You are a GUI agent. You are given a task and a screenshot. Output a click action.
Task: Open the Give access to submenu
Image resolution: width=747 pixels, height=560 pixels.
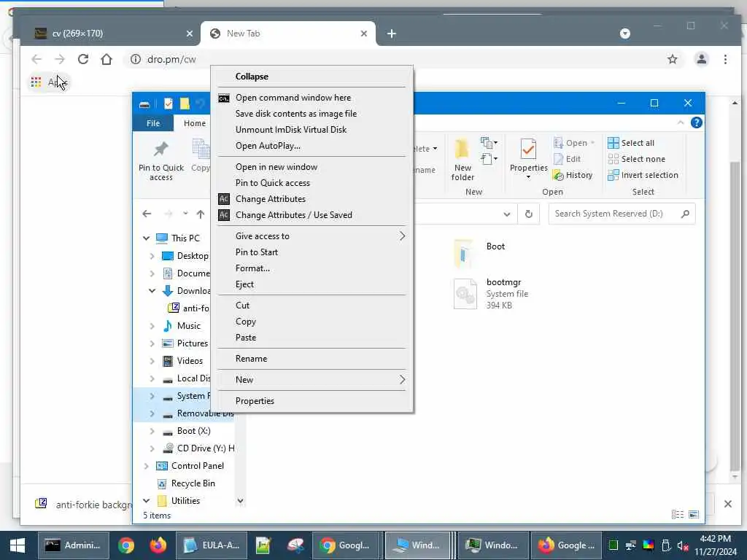[x=311, y=236]
